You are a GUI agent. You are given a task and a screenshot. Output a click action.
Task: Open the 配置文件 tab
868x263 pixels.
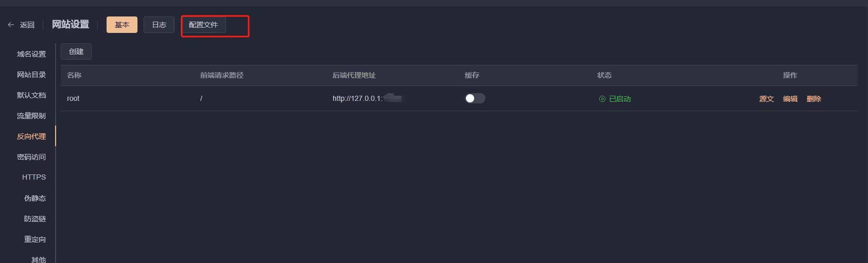pyautogui.click(x=203, y=25)
